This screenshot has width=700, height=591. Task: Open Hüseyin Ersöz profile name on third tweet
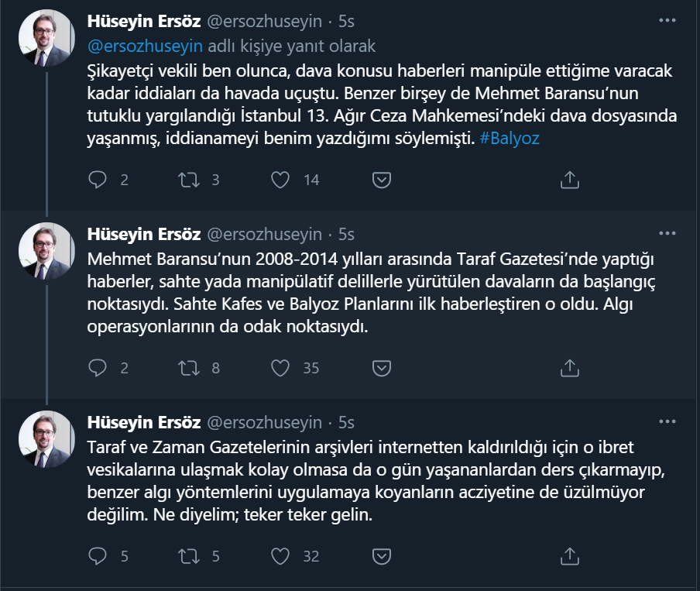[x=144, y=422]
